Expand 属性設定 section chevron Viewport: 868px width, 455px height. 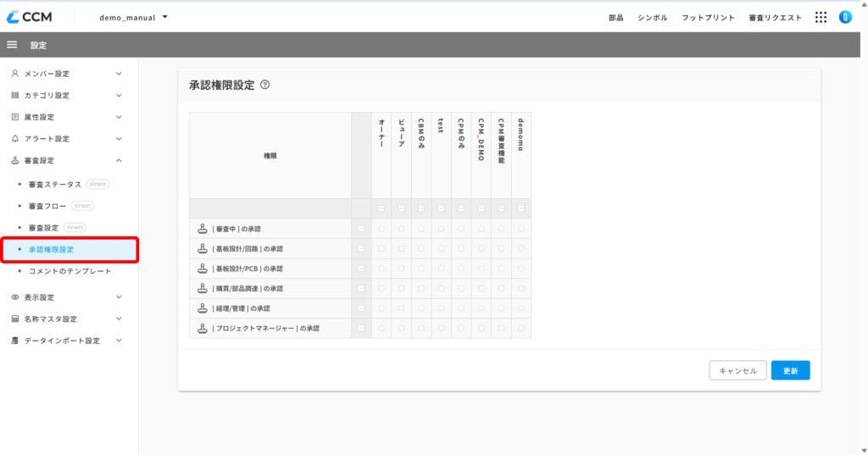point(119,117)
